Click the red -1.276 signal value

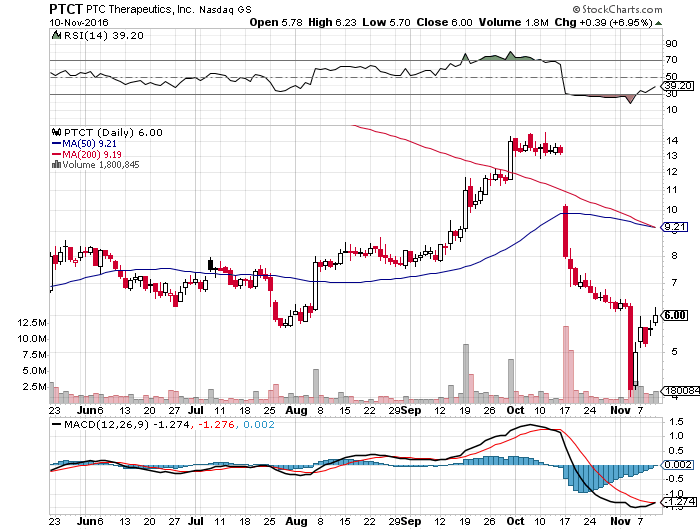coord(216,425)
